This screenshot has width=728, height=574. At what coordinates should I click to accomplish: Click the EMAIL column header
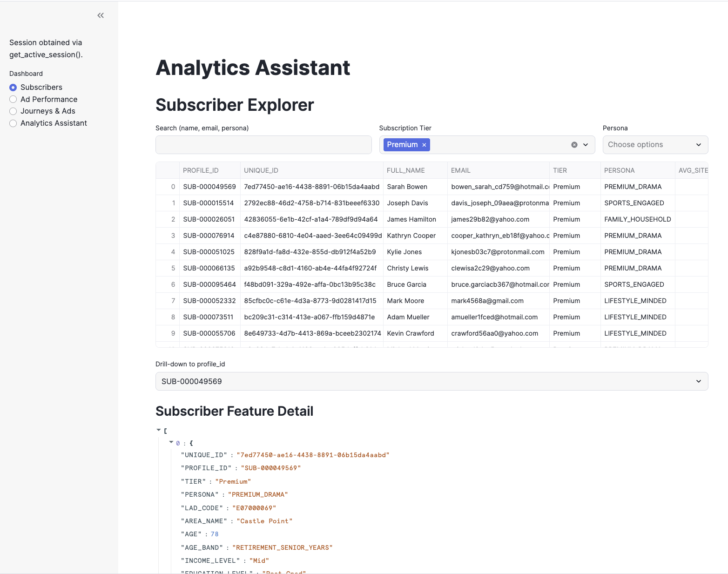click(460, 170)
